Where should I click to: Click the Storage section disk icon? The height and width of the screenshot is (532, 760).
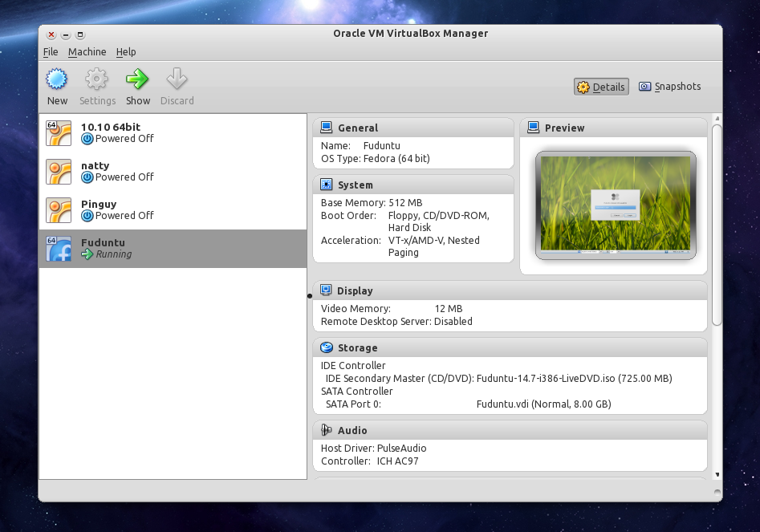point(326,348)
